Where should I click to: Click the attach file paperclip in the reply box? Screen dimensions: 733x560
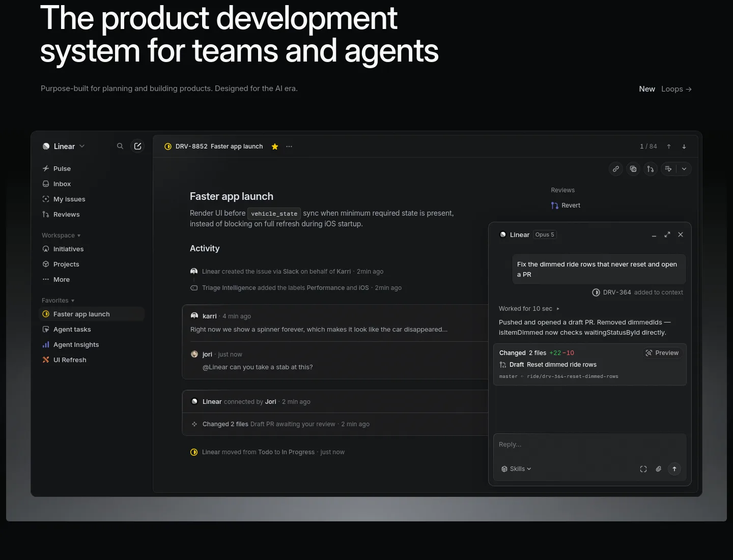[659, 469]
